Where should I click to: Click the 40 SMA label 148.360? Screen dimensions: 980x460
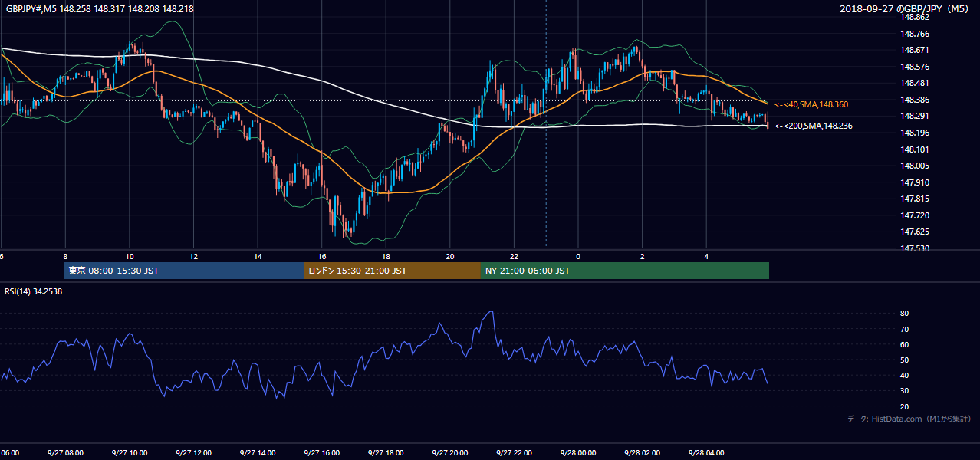point(811,104)
